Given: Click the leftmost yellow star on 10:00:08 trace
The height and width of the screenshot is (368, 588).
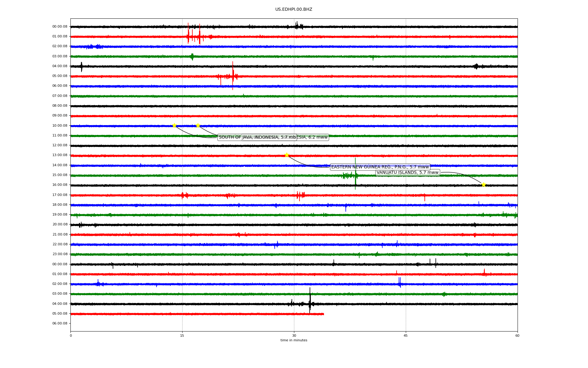Looking at the screenshot, I should point(174,125).
